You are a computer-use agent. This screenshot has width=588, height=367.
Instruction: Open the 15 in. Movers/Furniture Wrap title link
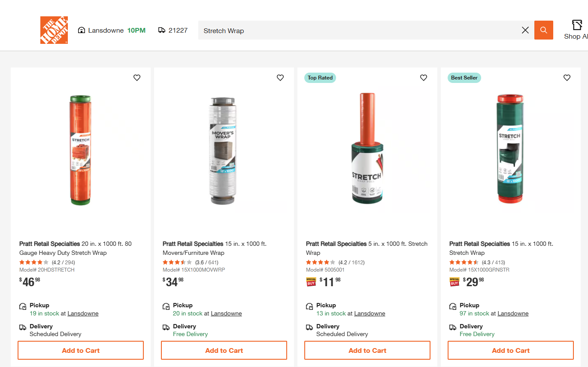click(215, 248)
